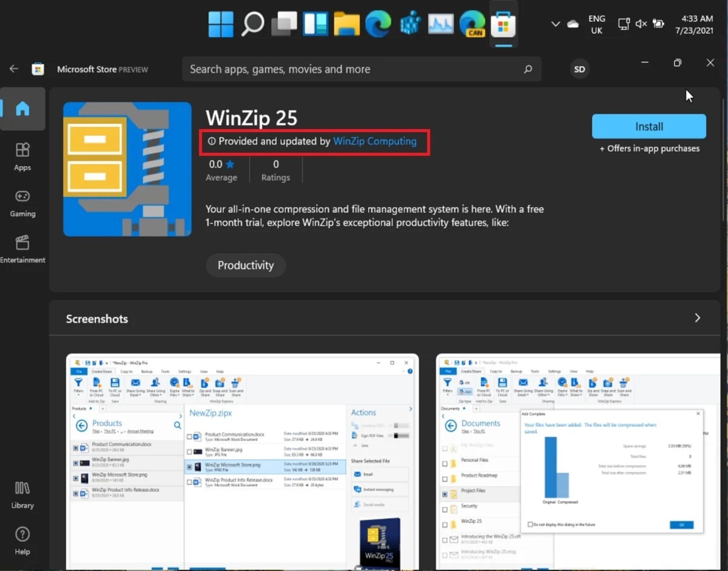
Task: Click the back navigation arrow
Action: coord(14,69)
